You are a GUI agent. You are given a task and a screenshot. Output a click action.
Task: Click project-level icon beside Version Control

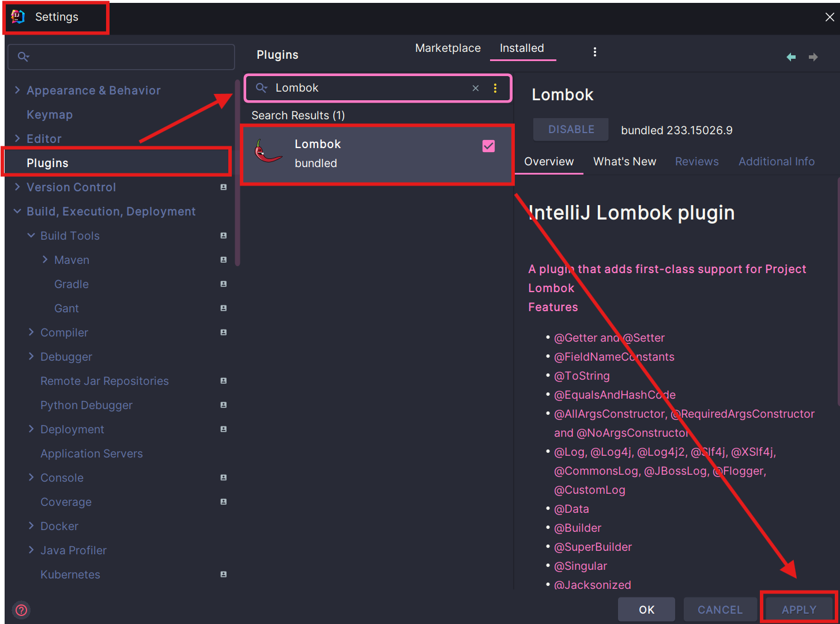click(223, 187)
